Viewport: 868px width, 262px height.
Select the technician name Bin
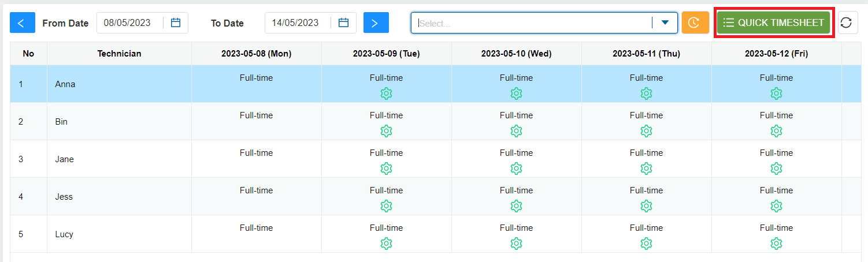[61, 122]
